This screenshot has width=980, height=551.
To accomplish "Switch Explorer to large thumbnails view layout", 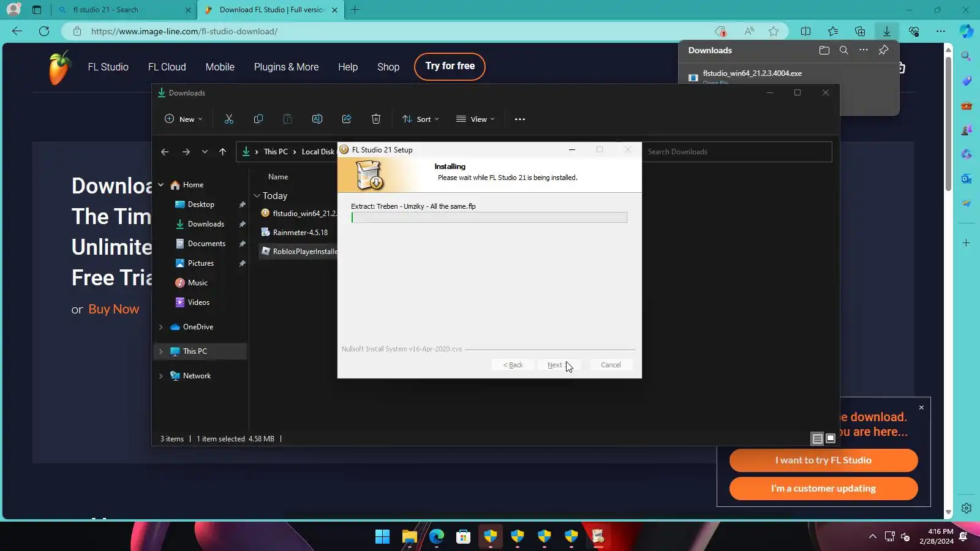I will pos(831,439).
